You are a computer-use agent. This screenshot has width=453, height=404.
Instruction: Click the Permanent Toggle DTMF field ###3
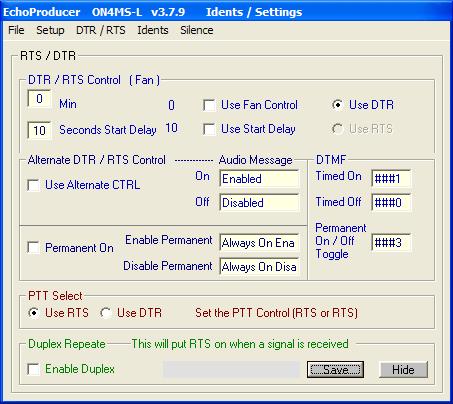coord(391,242)
